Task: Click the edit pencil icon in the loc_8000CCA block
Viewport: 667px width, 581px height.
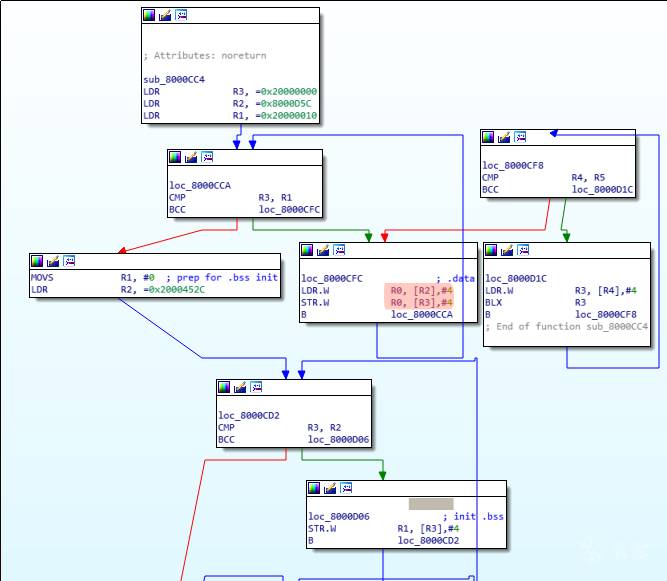Action: [191, 157]
